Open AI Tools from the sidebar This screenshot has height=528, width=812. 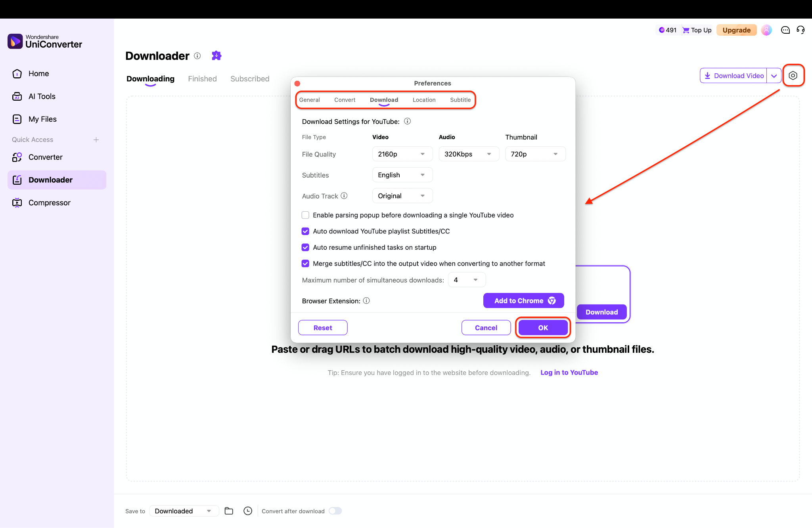click(x=41, y=96)
